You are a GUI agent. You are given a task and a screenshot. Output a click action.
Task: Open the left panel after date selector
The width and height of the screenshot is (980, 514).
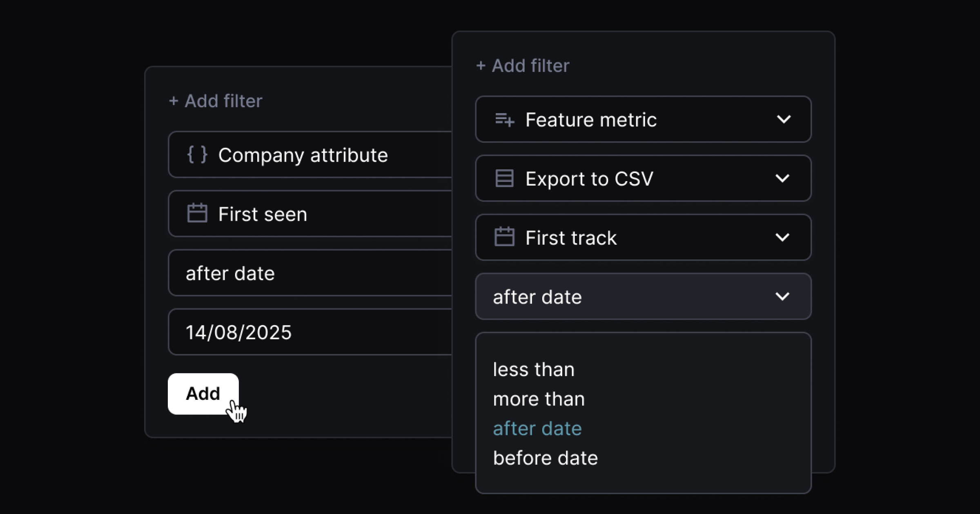pos(310,273)
